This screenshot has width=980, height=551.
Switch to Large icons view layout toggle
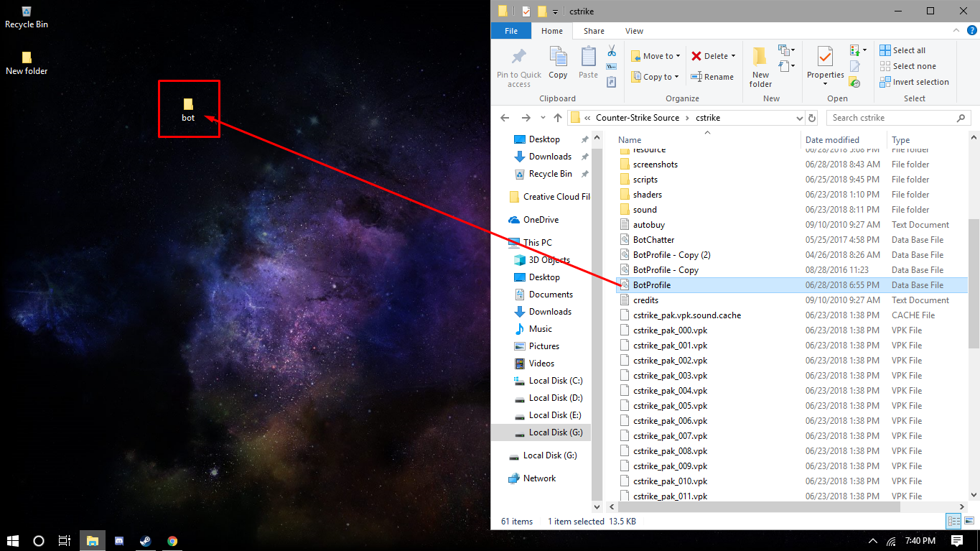[968, 522]
